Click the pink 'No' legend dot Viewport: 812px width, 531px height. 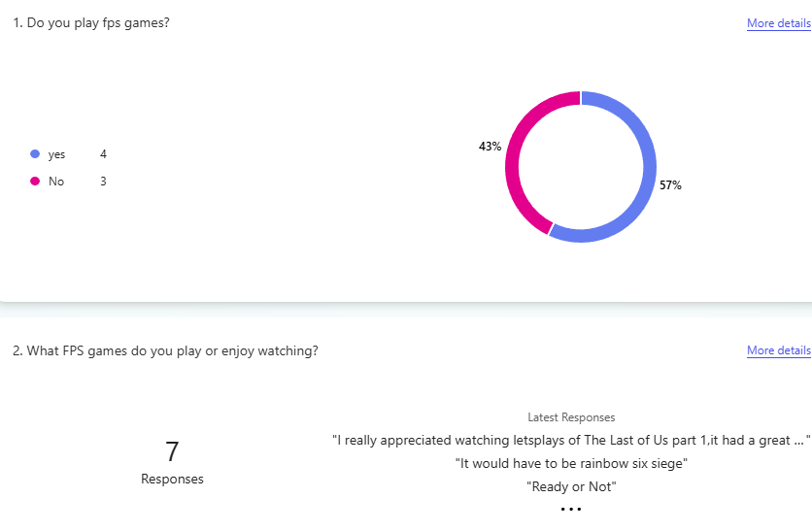coord(35,182)
